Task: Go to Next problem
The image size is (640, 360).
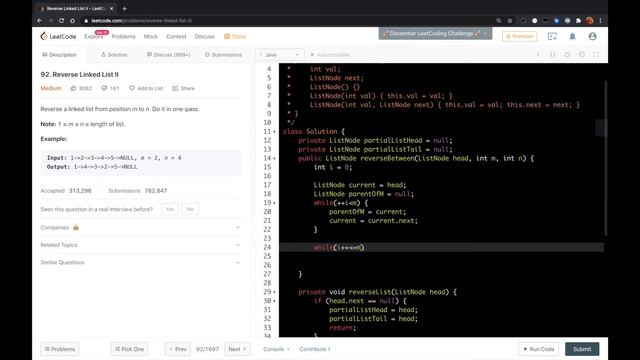Action: tap(237, 349)
